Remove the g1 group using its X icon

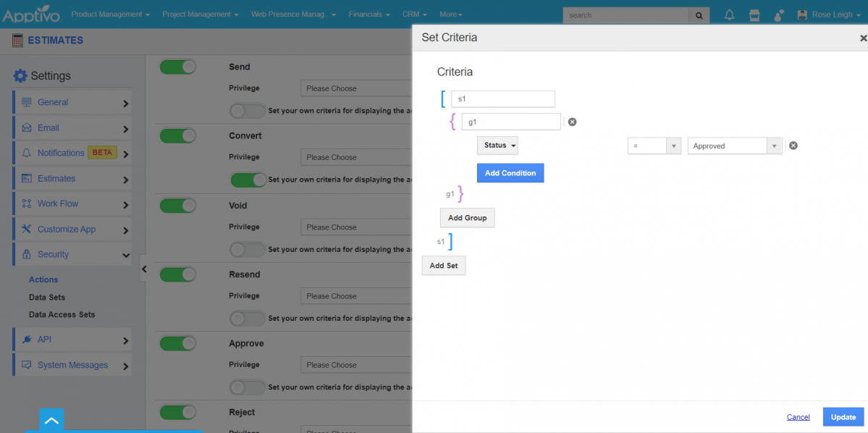572,122
